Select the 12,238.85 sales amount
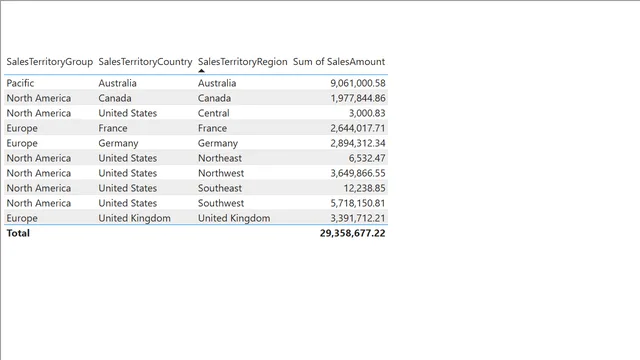 364,188
